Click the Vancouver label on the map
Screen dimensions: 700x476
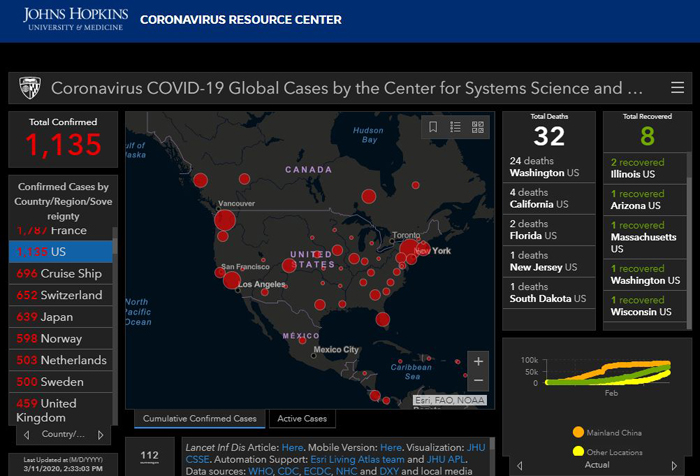(237, 203)
